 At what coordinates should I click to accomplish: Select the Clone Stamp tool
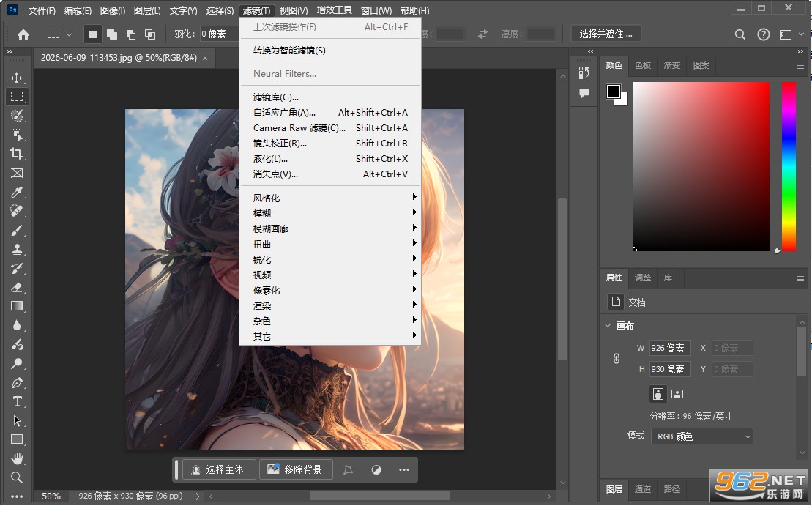[x=17, y=250]
